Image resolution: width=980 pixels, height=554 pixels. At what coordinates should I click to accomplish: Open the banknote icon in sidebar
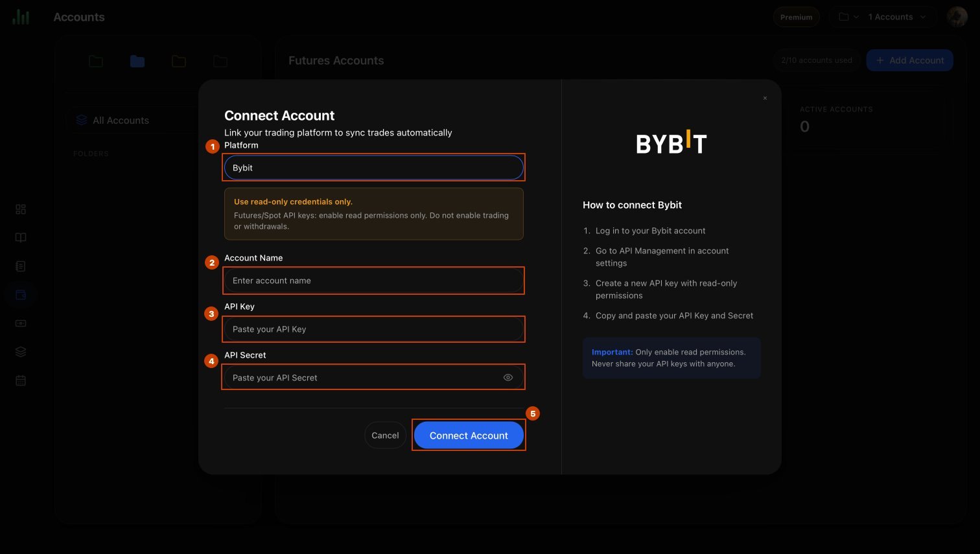21,323
